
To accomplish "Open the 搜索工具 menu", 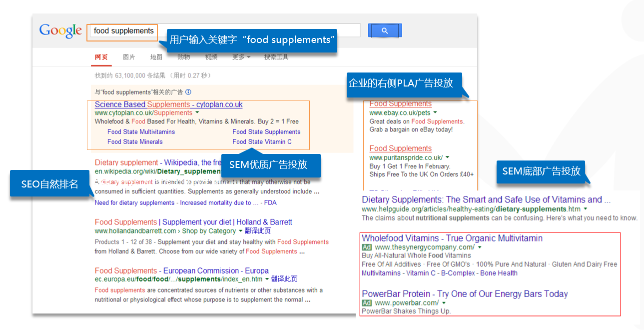I will [276, 57].
